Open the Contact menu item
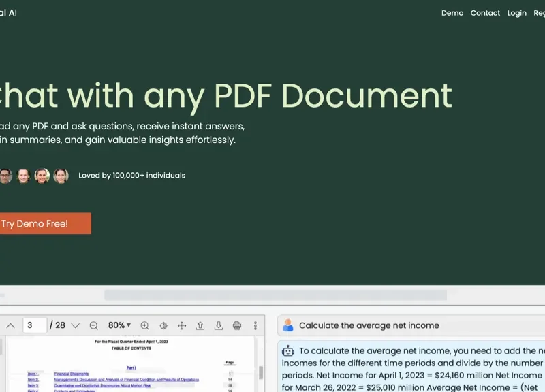This screenshot has width=545, height=392. 485,13
